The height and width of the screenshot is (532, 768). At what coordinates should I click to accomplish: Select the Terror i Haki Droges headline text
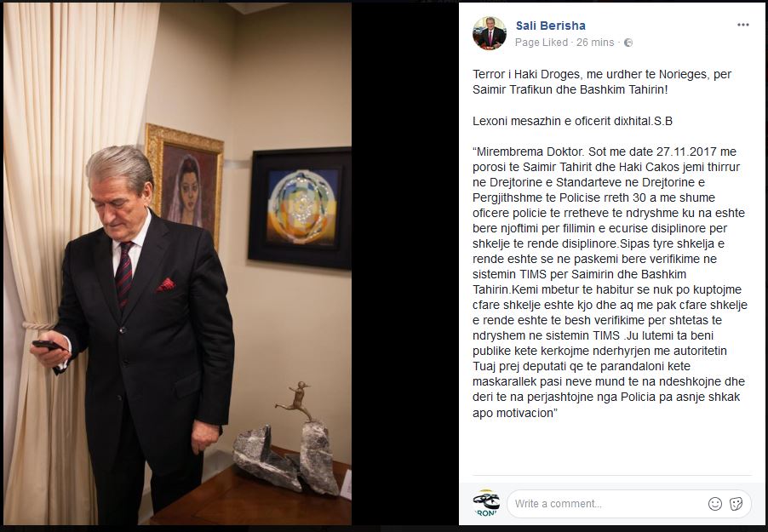point(602,82)
